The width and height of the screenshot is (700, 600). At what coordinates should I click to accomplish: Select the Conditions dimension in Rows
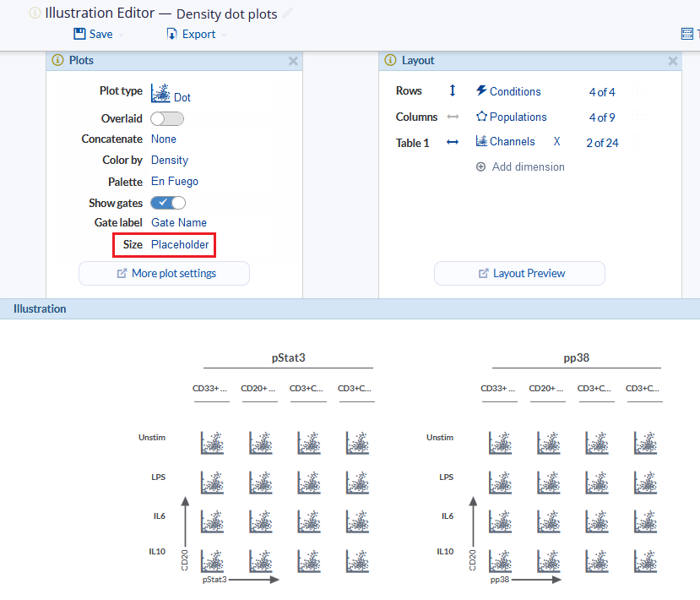(x=514, y=92)
